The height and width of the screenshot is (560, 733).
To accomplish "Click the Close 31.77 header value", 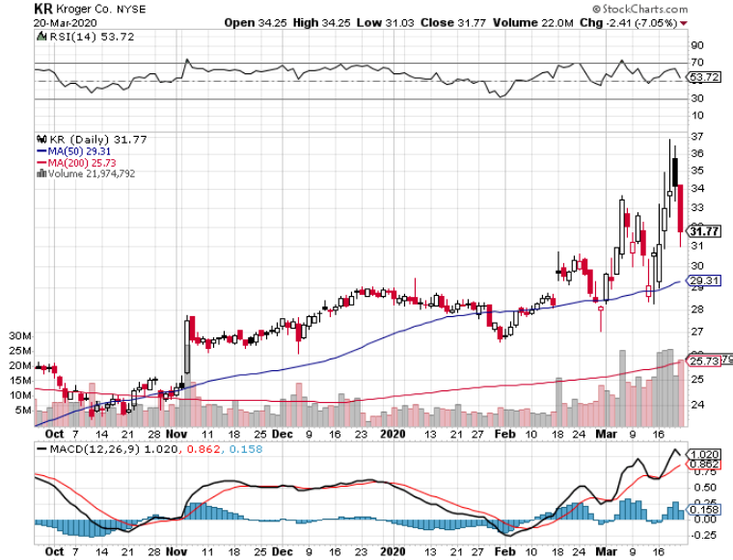I will [453, 23].
